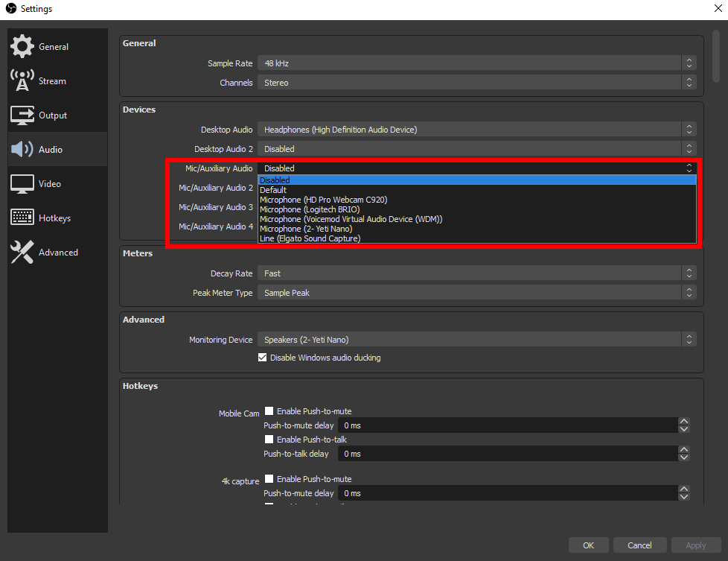Open the Sample Rate dropdown

point(476,63)
